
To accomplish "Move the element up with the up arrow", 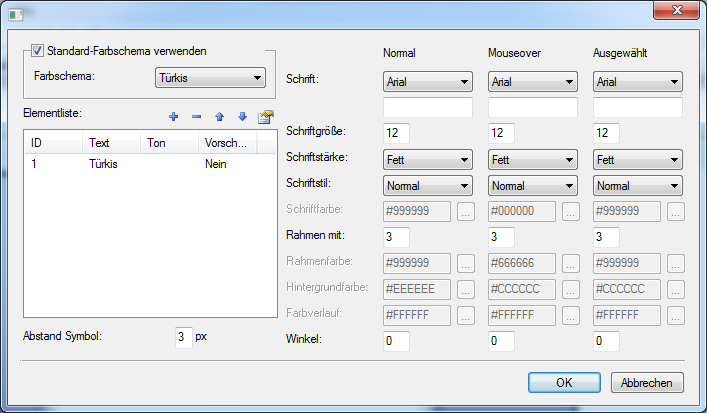I will [x=220, y=117].
